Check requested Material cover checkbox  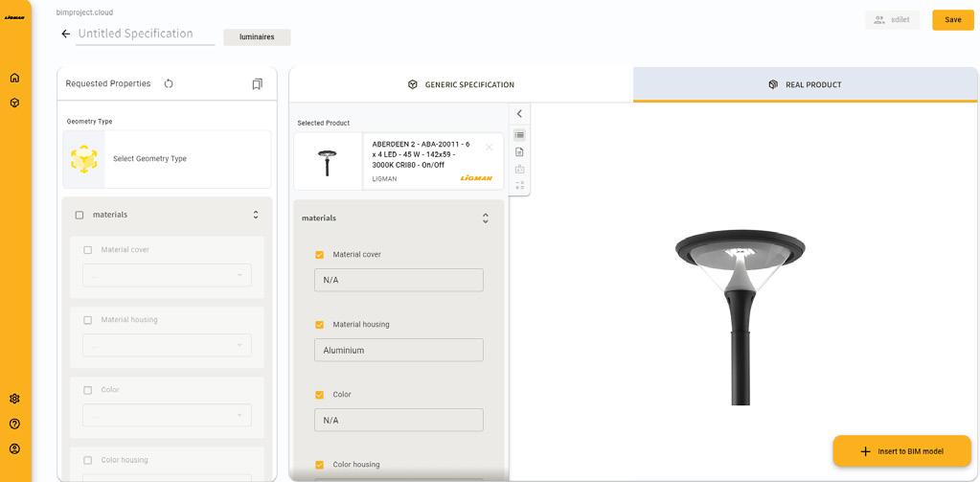point(87,250)
